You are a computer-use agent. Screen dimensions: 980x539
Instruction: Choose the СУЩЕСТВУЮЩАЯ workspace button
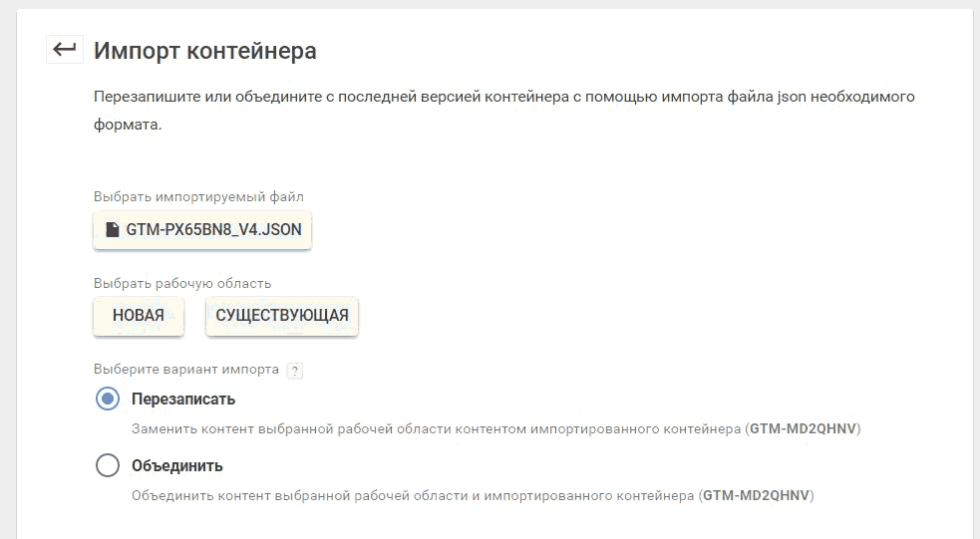pos(282,316)
